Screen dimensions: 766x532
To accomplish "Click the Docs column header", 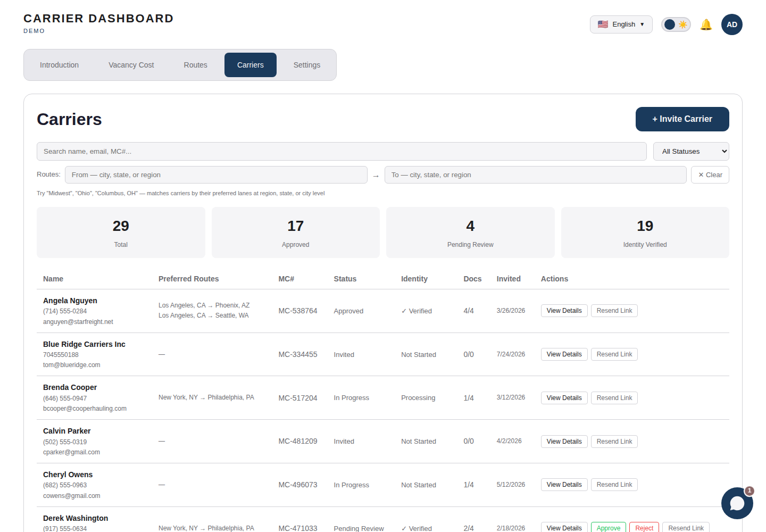I will click(x=472, y=279).
